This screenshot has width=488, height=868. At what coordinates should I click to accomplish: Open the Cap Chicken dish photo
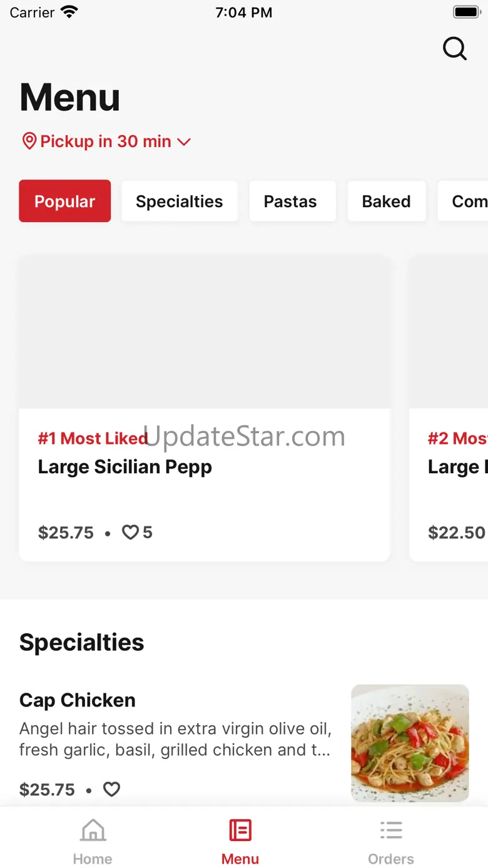point(410,743)
